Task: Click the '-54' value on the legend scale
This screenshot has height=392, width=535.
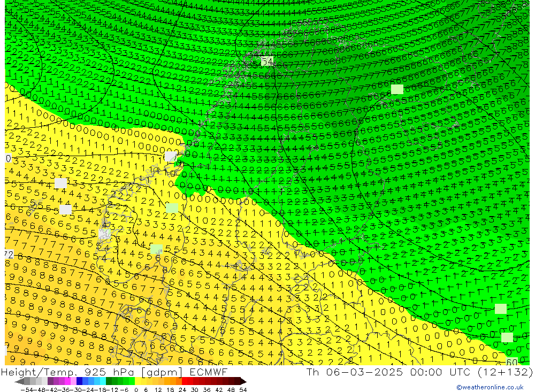Action: pos(27,390)
